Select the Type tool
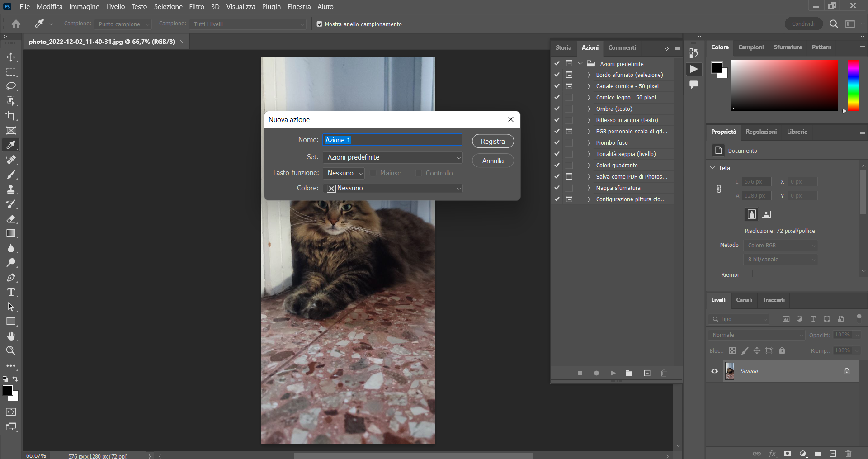Screen dimensions: 868x459 click(x=11, y=292)
